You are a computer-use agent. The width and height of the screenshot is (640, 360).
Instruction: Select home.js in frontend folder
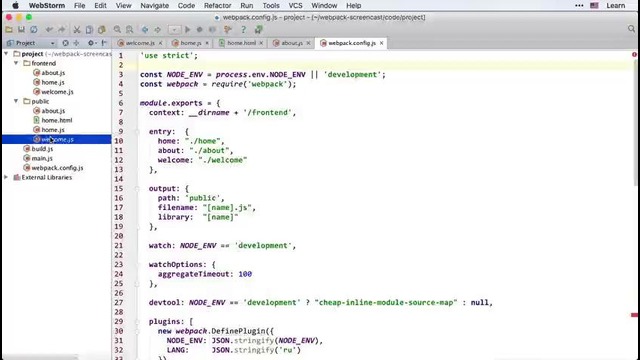[53, 82]
